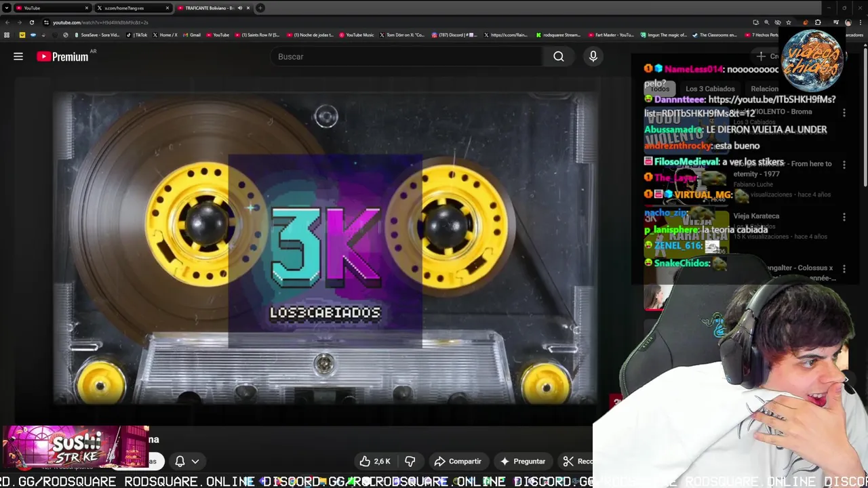This screenshot has height=488, width=868.
Task: Open the apps grid in bookmarks bar
Action: point(7,35)
